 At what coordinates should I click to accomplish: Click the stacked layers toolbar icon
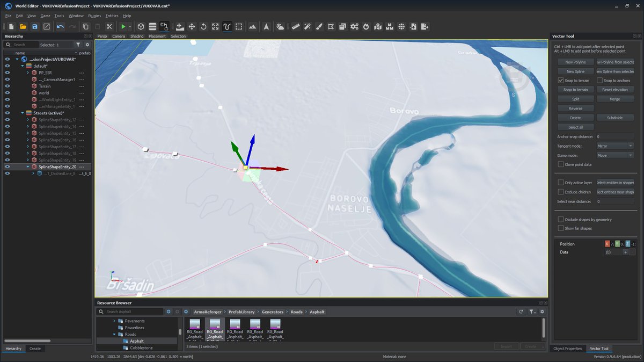[152, 26]
